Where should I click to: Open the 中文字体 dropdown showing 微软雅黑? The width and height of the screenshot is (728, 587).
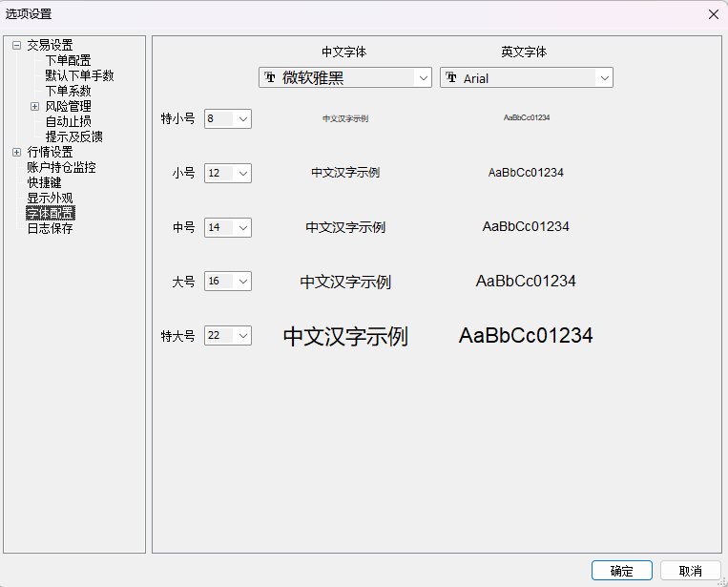coord(345,77)
